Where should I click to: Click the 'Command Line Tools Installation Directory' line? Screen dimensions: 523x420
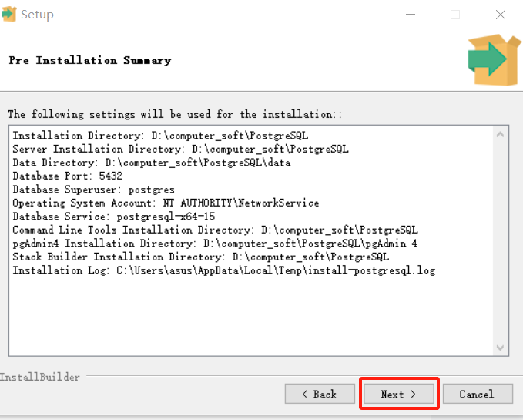(215, 230)
